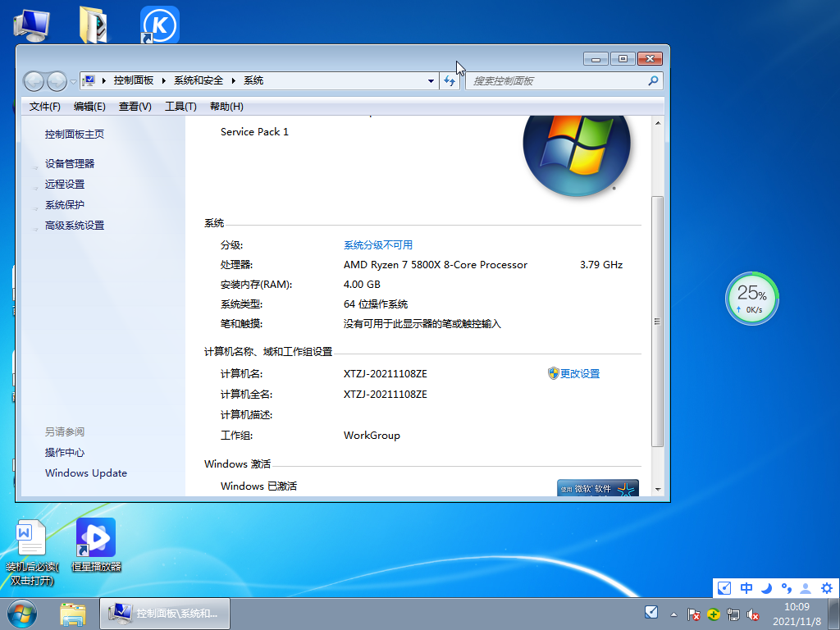Open the 查看 menu
Image resolution: width=840 pixels, height=630 pixels.
134,106
